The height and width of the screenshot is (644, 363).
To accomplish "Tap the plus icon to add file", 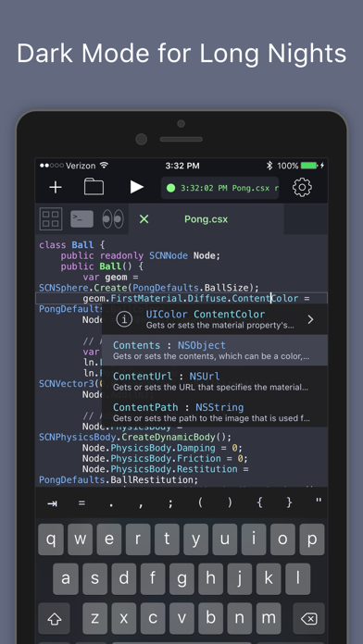I will point(55,188).
